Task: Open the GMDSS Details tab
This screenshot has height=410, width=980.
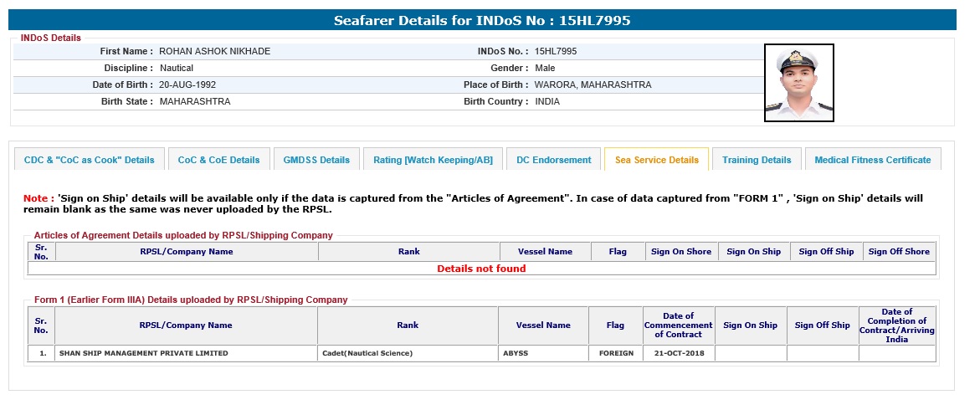Action: click(316, 160)
